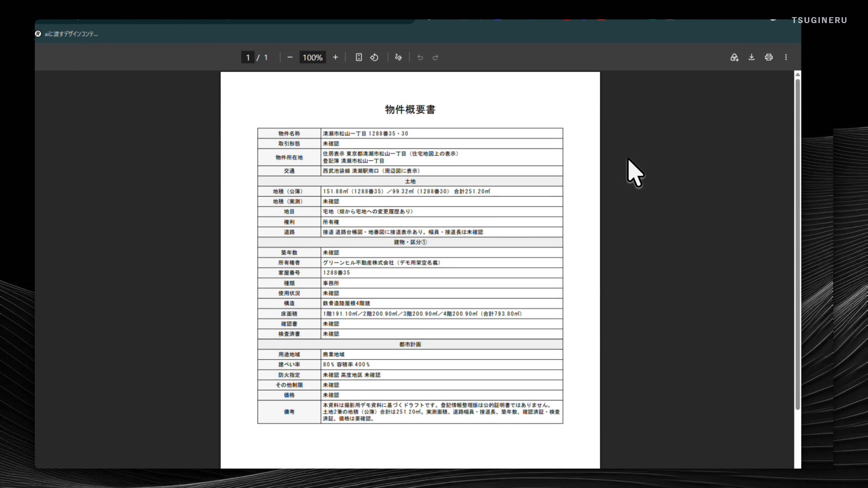Click the 構造 row label
Image resolution: width=868 pixels, height=488 pixels.
[x=289, y=304]
